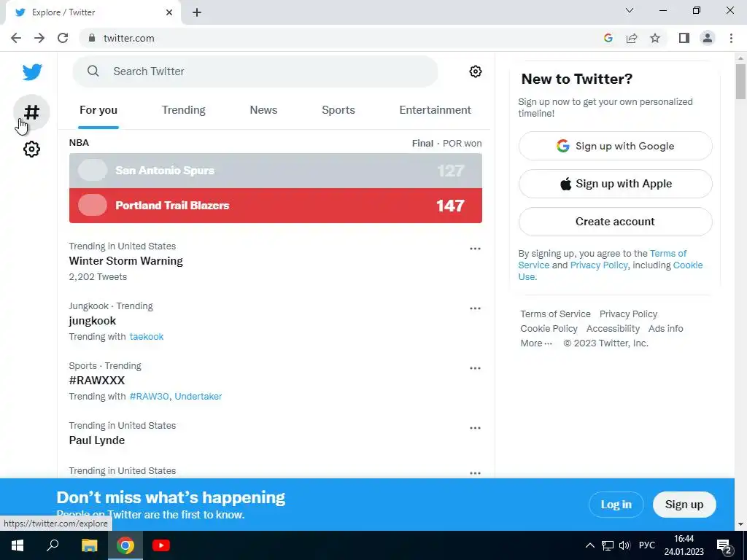Open YouTube app from taskbar
This screenshot has height=560, width=747.
pos(161,545)
